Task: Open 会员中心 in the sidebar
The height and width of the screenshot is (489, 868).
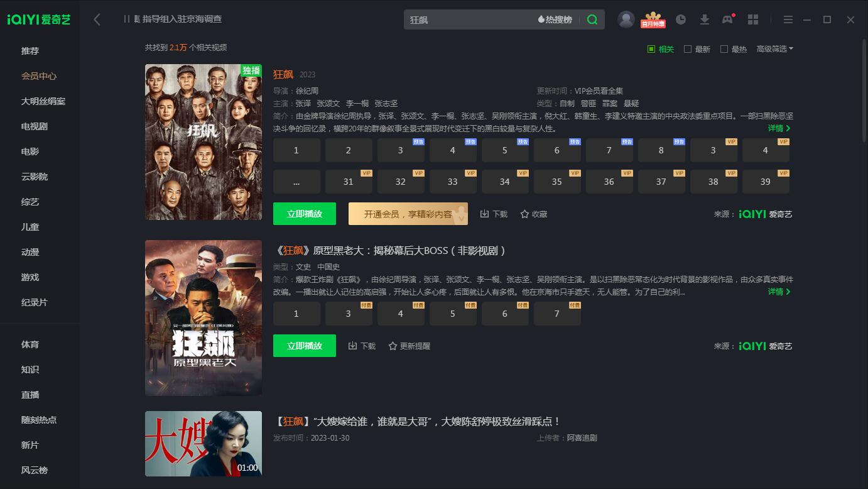Action: click(39, 76)
